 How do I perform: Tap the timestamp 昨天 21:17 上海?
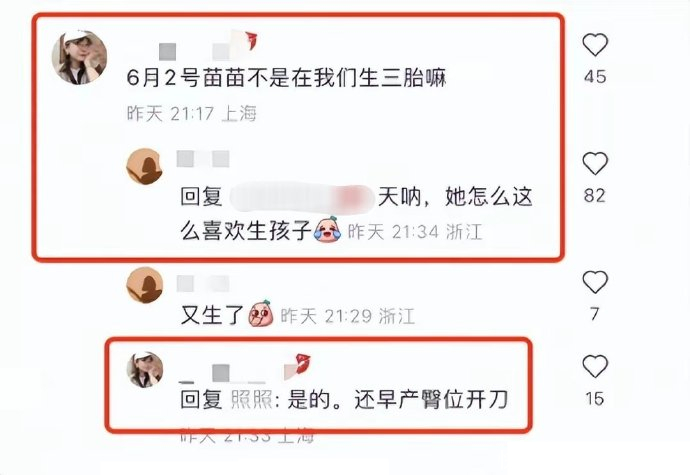click(x=191, y=114)
